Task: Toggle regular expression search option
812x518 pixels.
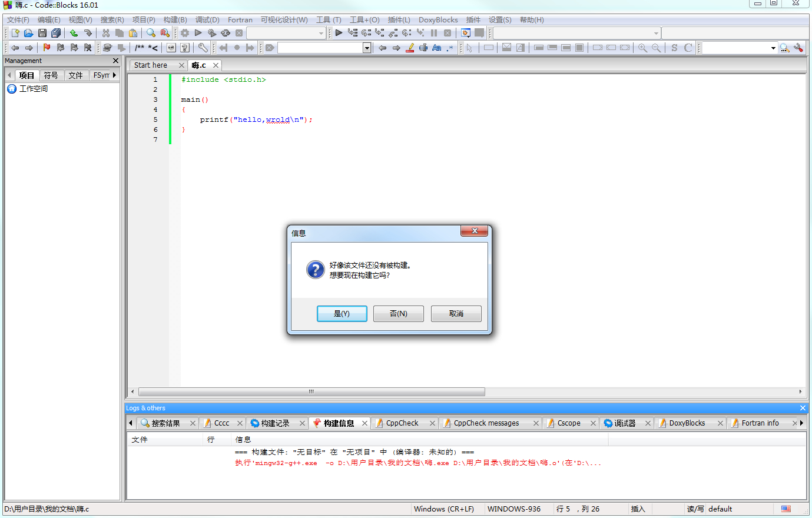Action: pos(450,48)
